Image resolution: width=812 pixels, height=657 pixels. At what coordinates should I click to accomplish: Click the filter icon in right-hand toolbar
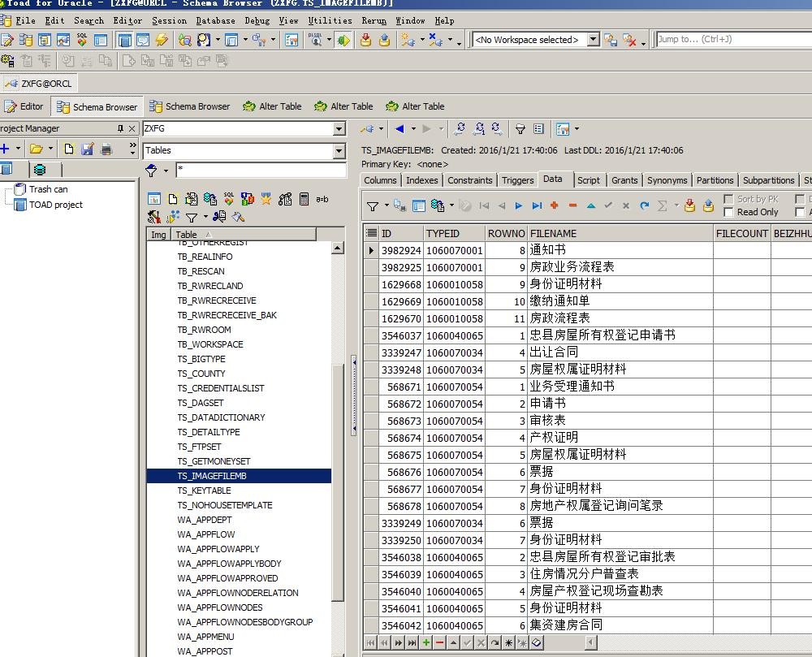coord(520,129)
